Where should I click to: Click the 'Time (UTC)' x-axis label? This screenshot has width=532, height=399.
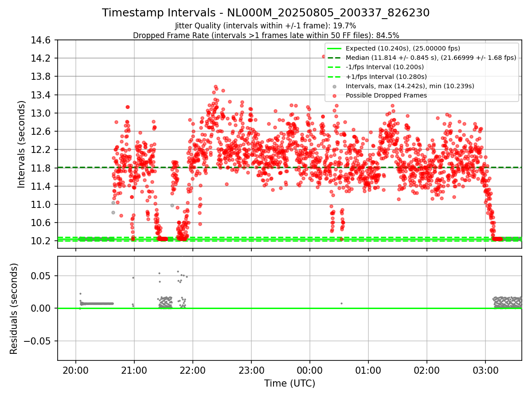[289, 383]
